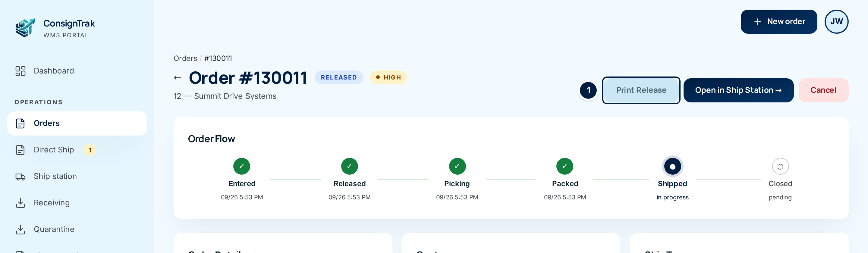Screen dimensions: 868x253
Task: Click the Picking step checkmark circle
Action: [x=457, y=166]
